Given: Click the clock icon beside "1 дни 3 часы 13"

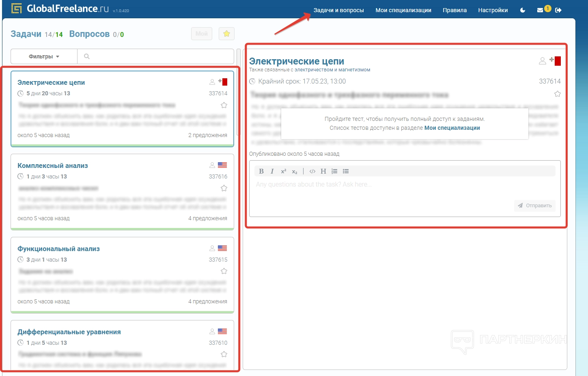Looking at the screenshot, I should tap(20, 176).
